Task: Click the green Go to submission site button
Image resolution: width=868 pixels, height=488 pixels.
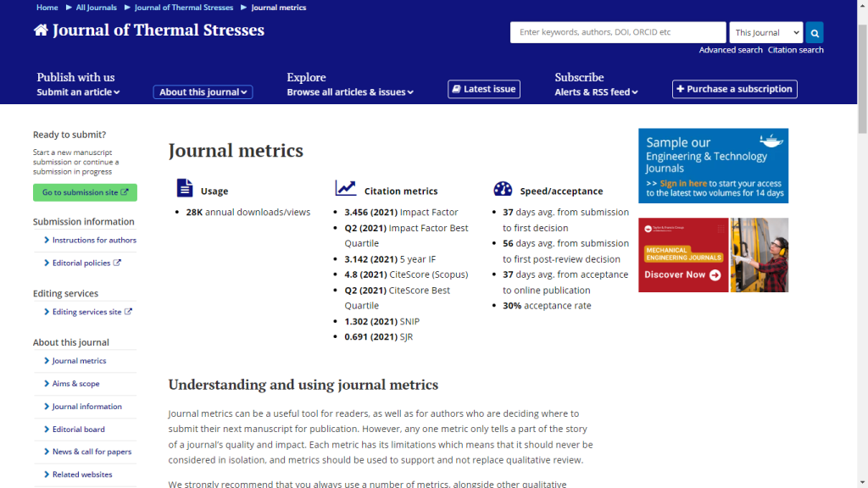Action: [85, 192]
